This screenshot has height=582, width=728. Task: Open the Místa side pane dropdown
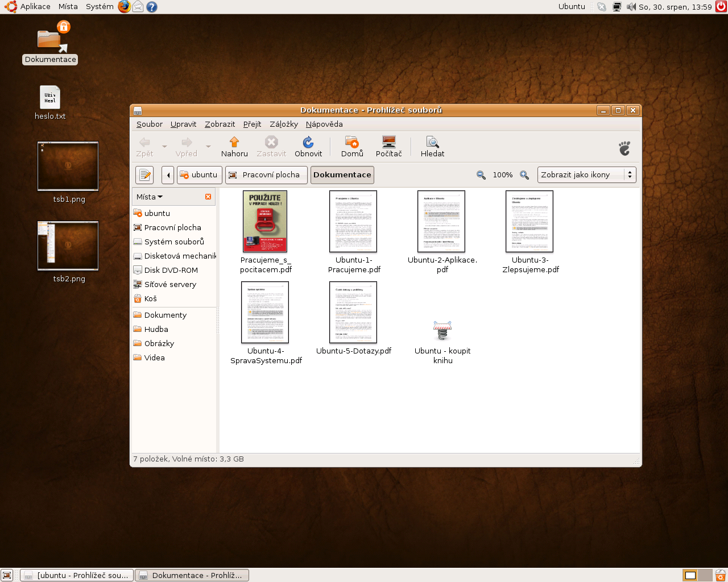(150, 197)
